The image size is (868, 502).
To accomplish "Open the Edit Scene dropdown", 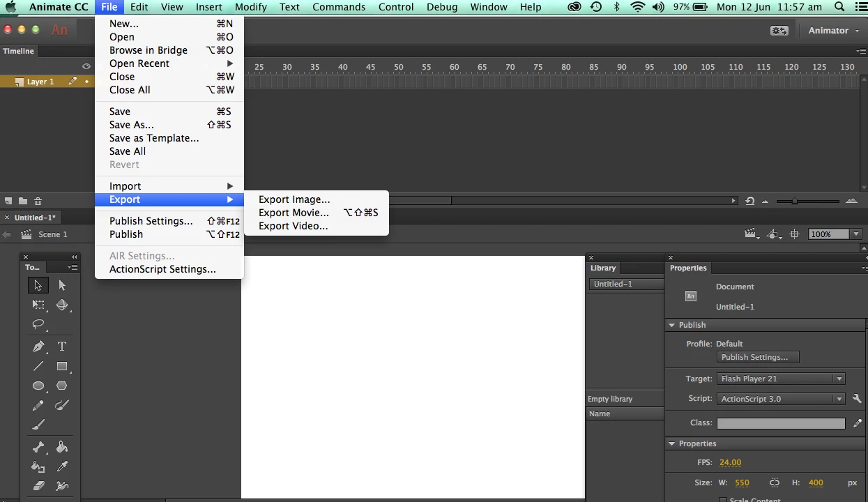I will (x=752, y=234).
